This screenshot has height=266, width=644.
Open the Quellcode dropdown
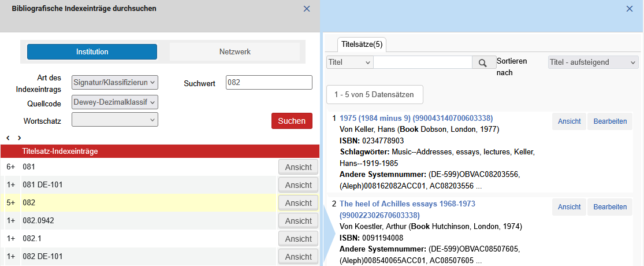[x=114, y=102]
